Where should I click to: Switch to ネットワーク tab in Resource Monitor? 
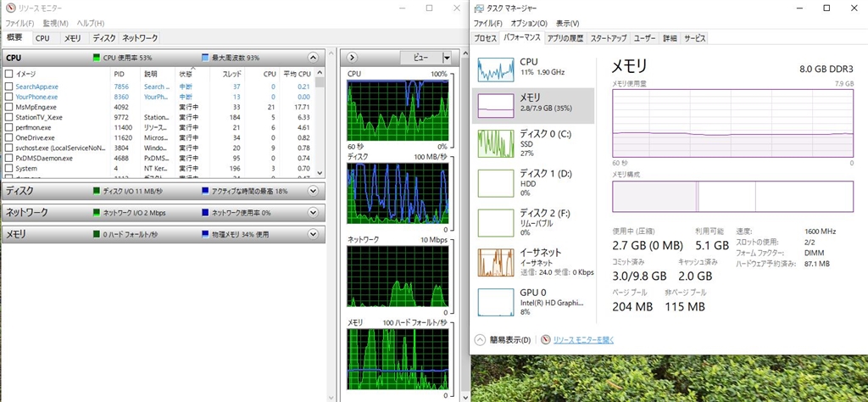[x=140, y=38]
